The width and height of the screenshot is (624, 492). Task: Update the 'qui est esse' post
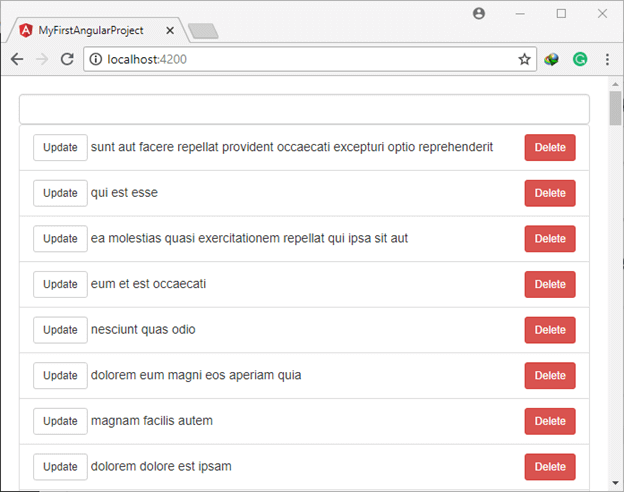click(x=60, y=193)
